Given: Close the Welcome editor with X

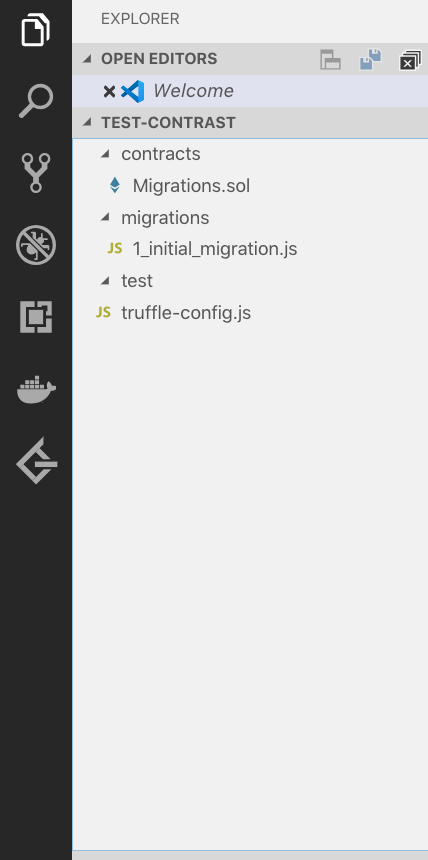Looking at the screenshot, I should 109,91.
